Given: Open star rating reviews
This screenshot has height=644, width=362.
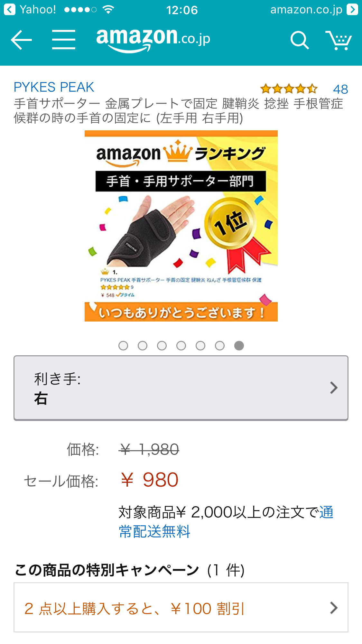Looking at the screenshot, I should [289, 89].
